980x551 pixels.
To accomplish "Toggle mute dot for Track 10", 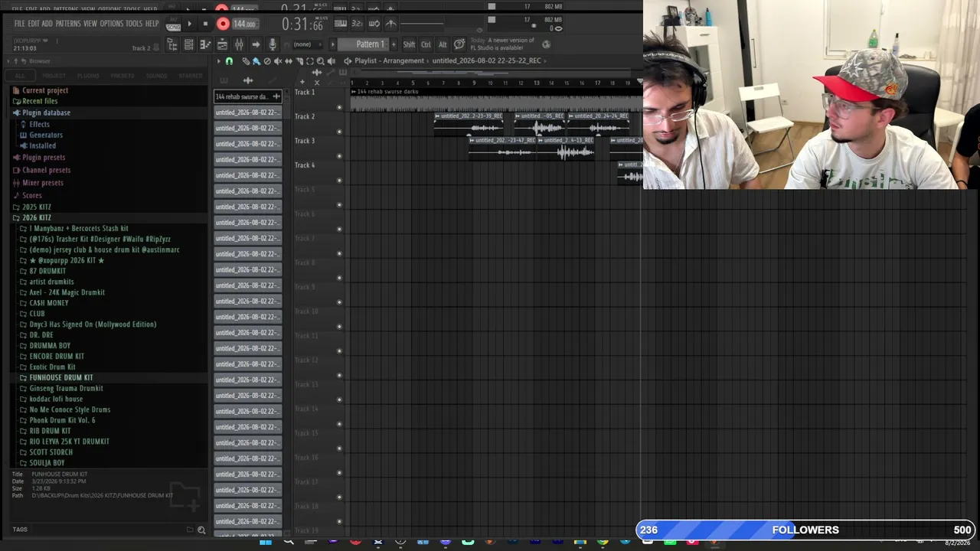I will click(339, 327).
